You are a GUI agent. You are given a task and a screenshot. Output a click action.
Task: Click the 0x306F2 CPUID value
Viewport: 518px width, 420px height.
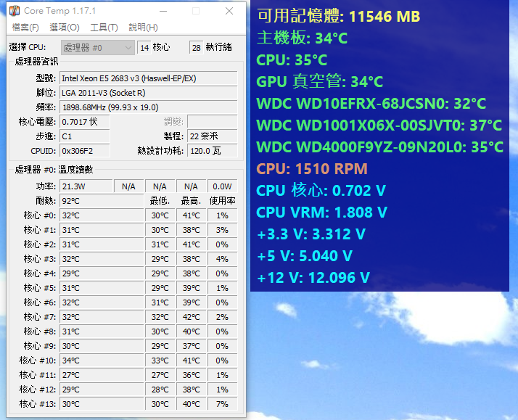(x=85, y=151)
